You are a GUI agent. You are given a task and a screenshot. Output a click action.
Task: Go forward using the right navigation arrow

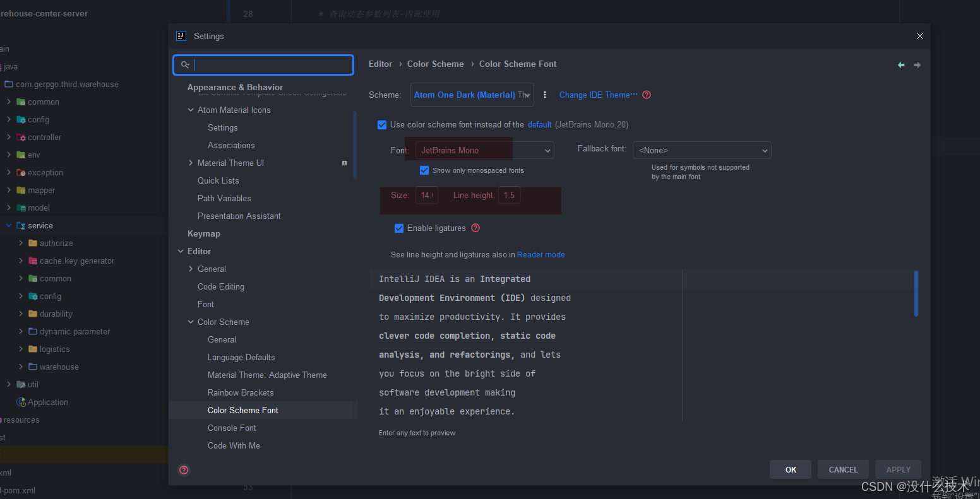917,65
